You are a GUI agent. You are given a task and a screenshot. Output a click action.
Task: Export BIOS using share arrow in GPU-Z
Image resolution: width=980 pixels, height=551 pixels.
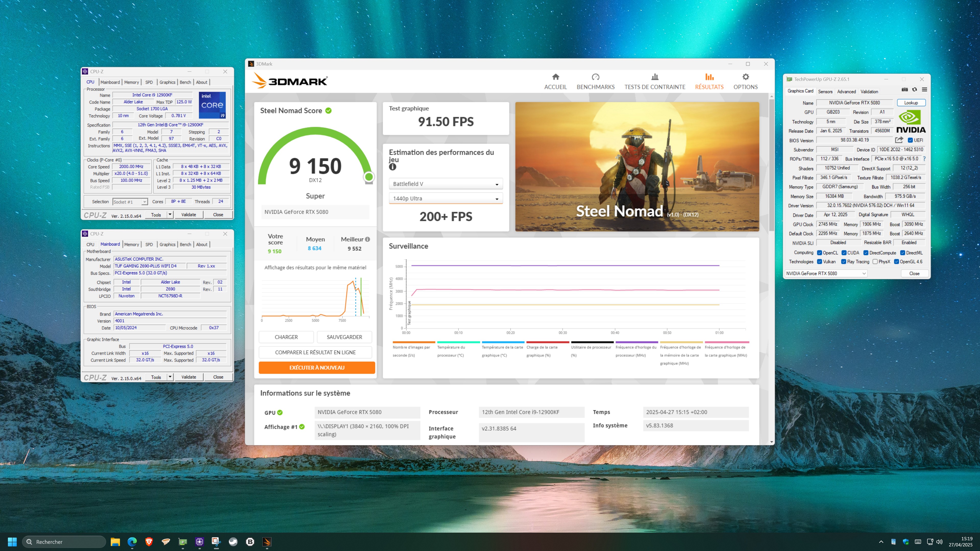(x=899, y=140)
